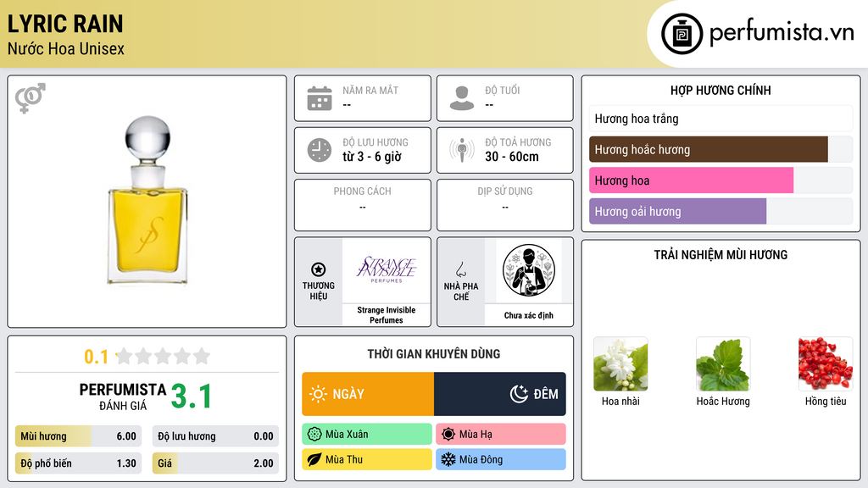Click the perfumista.vn perfume bottle logo

682,34
